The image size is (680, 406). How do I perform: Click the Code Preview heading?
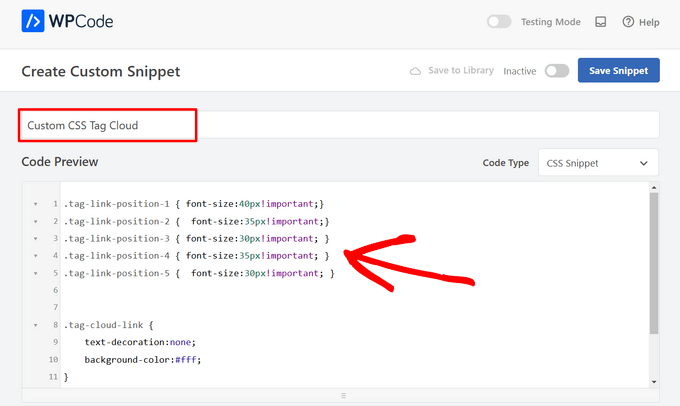pyautogui.click(x=60, y=162)
